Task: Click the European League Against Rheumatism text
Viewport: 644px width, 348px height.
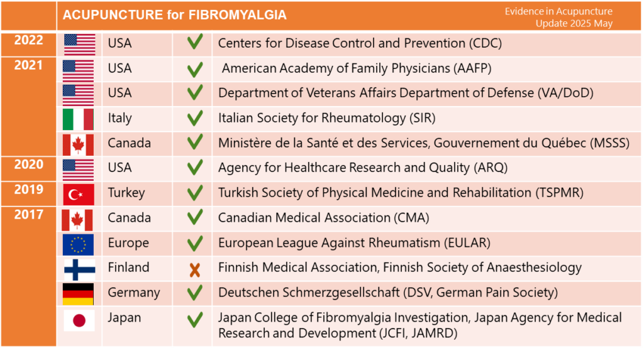Action: (355, 243)
